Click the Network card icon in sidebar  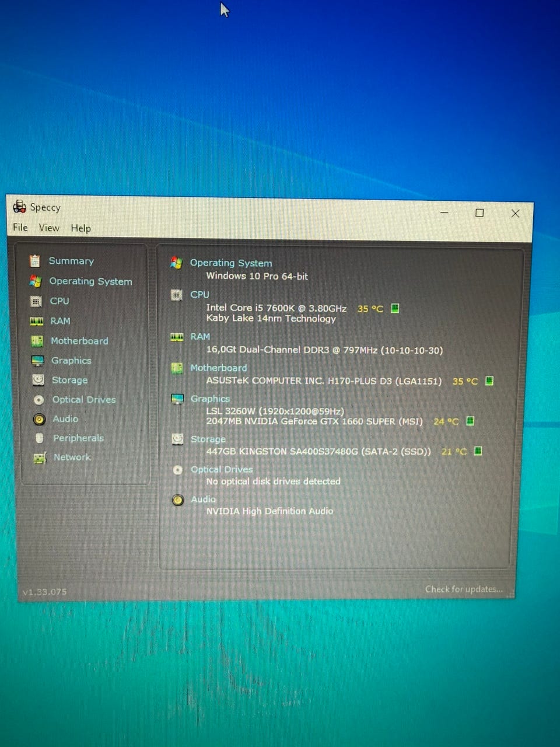coord(40,458)
